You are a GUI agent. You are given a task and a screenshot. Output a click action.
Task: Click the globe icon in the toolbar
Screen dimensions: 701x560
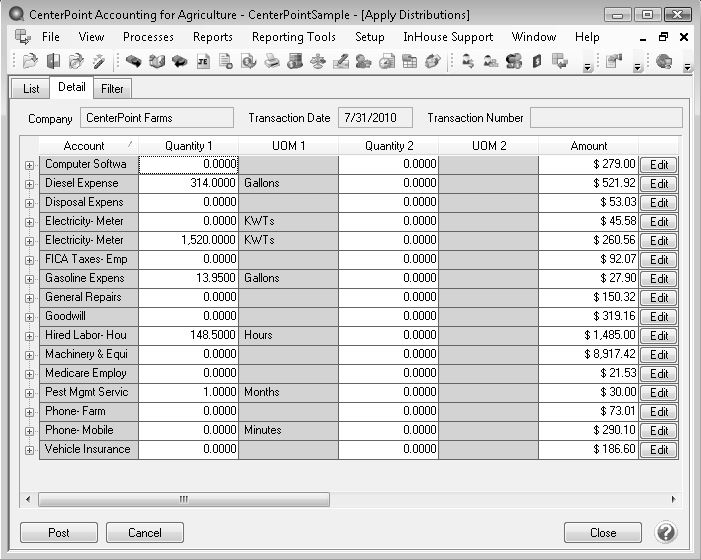[x=663, y=61]
